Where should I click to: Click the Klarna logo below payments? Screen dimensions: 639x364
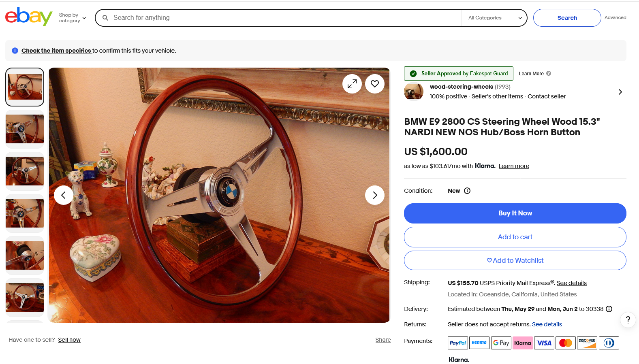point(459,360)
